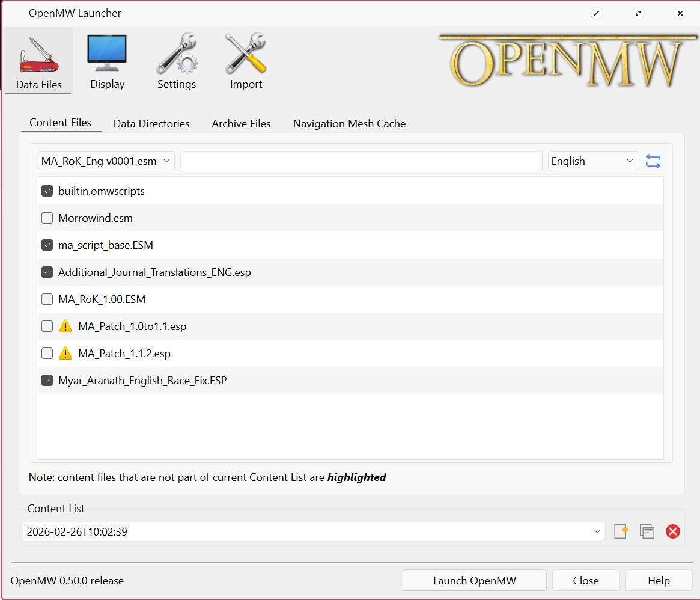Open the Settings section icon
The width and height of the screenshot is (700, 600).
pyautogui.click(x=176, y=60)
